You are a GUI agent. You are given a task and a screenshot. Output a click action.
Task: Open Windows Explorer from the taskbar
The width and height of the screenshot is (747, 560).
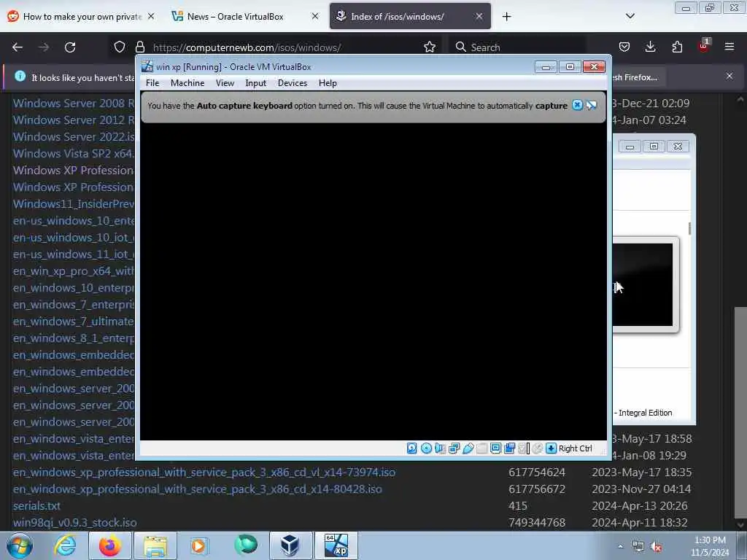point(155,545)
